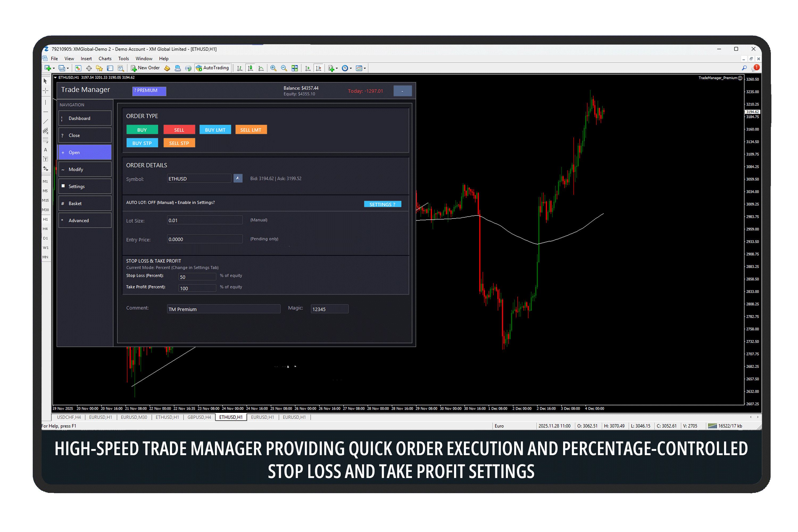Switch chart timeframe to M15
798x532 pixels.
[45, 201]
